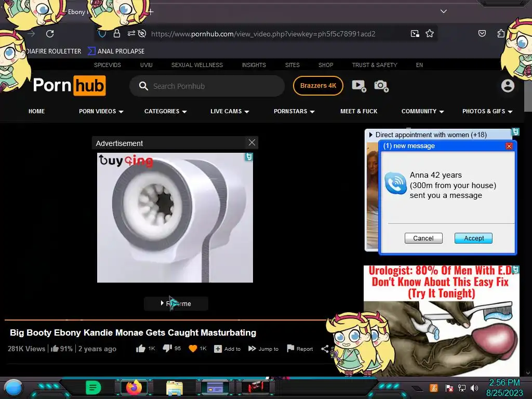Open the tracking protection shield icon
The height and width of the screenshot is (399, 532).
pos(102,34)
